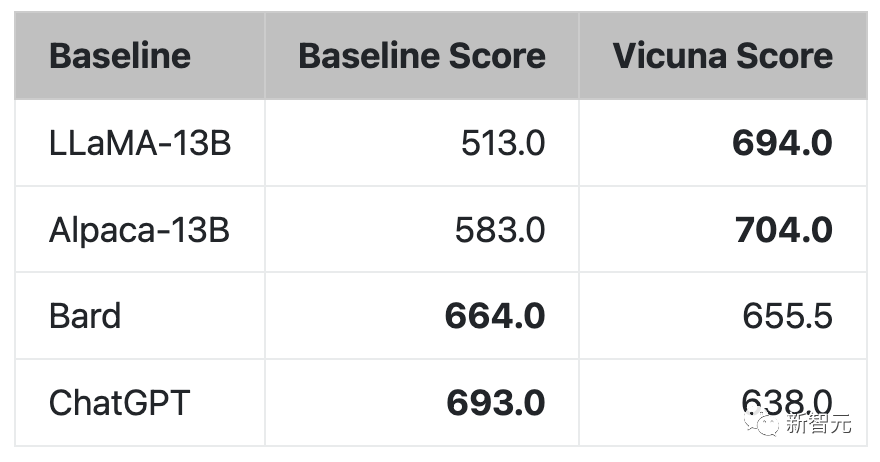Click the bold 664.0 baseline score
The image size is (880, 462).
[x=495, y=315]
